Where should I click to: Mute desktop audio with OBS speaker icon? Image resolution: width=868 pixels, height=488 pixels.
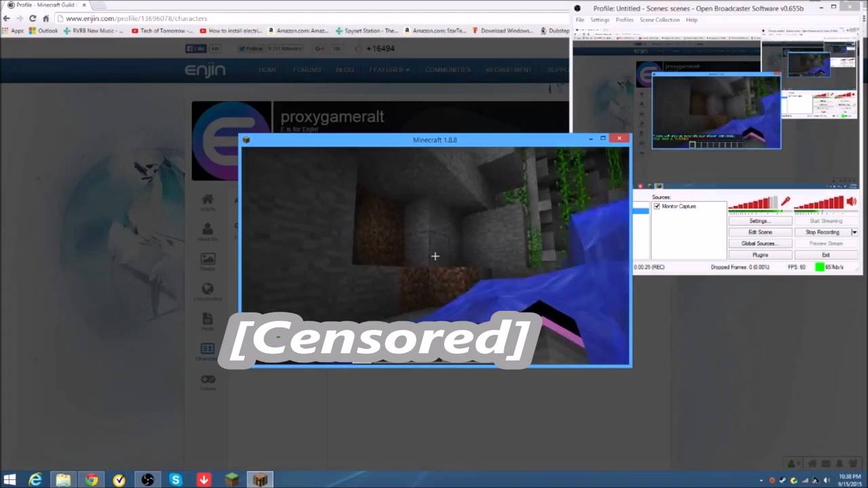[851, 201]
